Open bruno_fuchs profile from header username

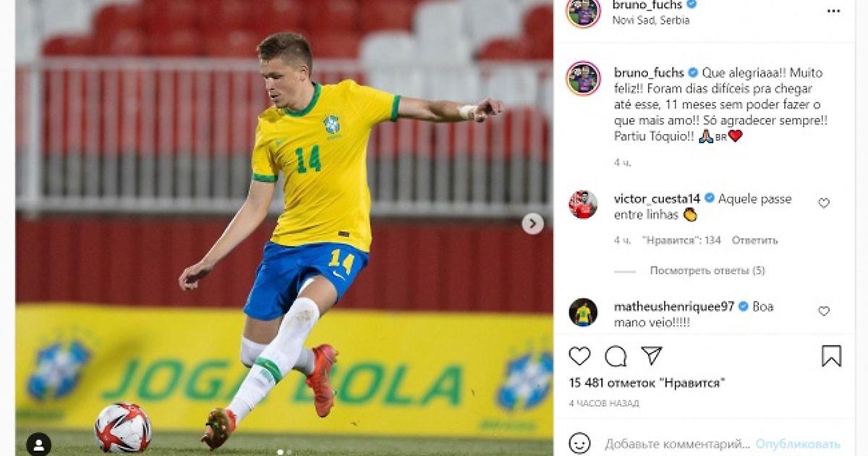click(647, 5)
